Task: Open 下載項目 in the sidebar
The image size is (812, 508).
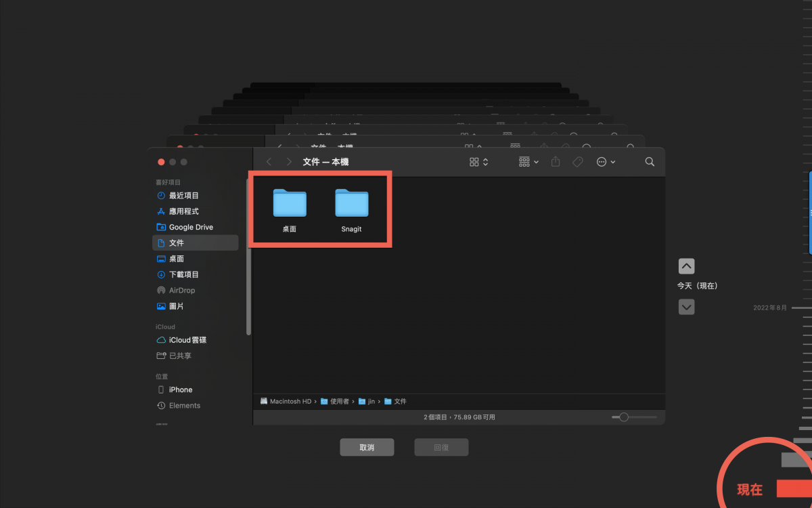Action: pyautogui.click(x=196, y=274)
